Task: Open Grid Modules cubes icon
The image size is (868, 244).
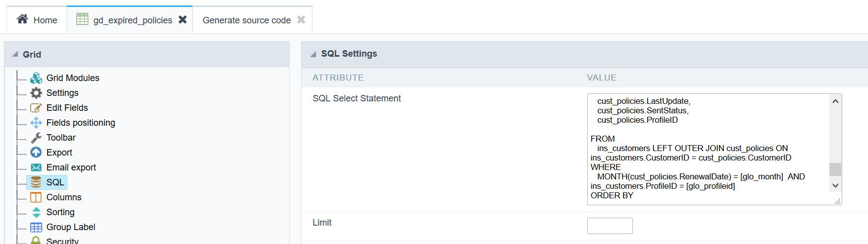Action: click(x=36, y=78)
